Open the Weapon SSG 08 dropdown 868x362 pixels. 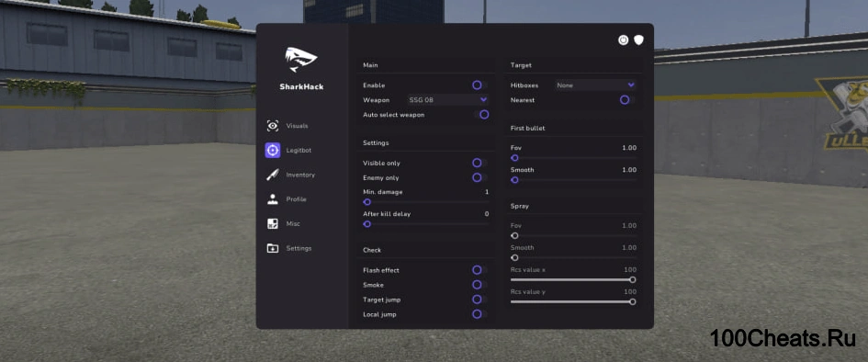[448, 99]
